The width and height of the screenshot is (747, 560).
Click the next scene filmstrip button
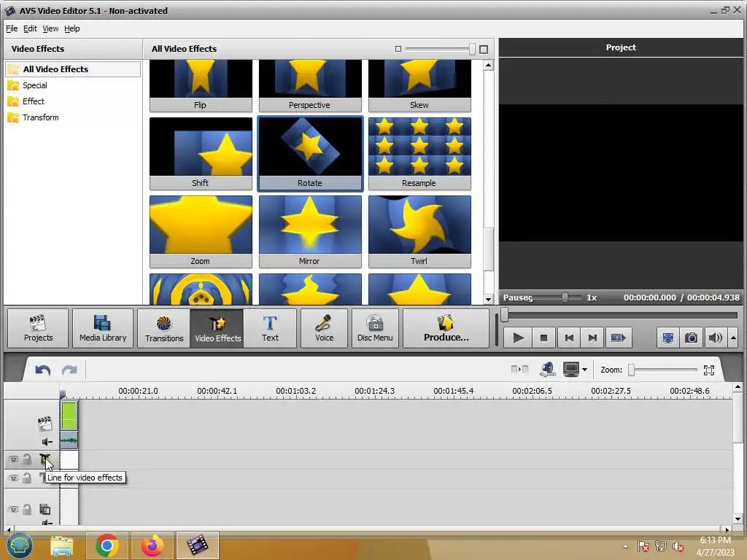[x=618, y=338]
